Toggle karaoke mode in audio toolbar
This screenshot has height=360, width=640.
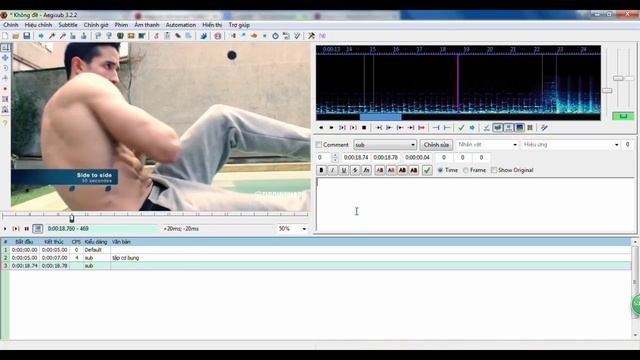coord(544,128)
